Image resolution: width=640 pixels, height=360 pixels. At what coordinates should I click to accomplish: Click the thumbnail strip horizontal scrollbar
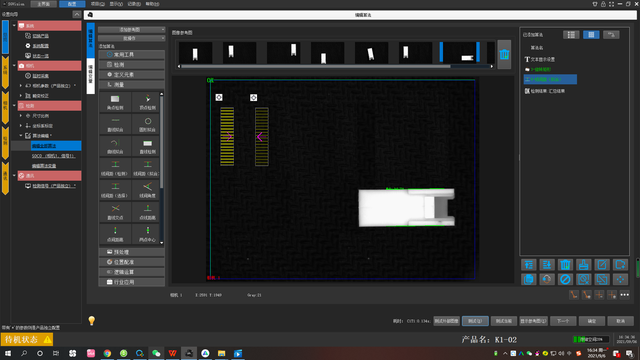[316, 66]
